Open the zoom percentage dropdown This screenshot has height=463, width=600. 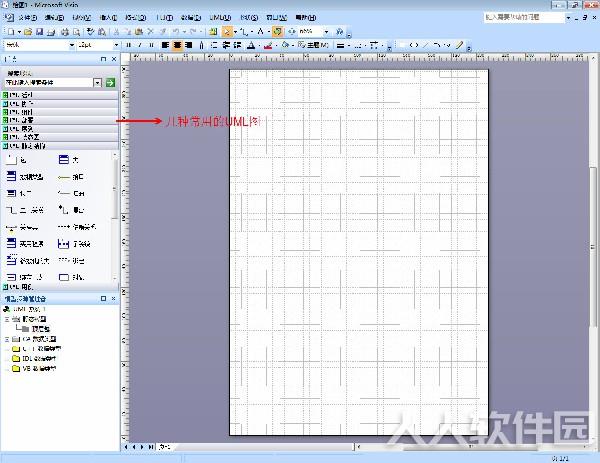(x=326, y=32)
